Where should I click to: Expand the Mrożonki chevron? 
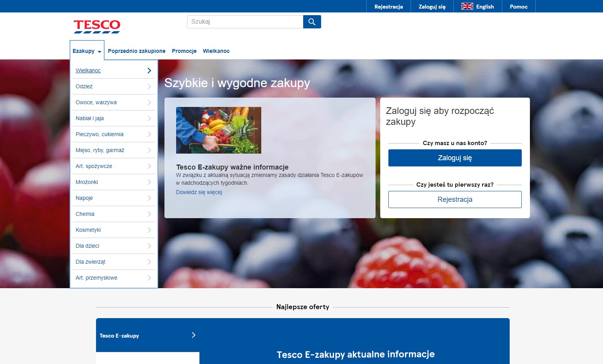coord(149,182)
